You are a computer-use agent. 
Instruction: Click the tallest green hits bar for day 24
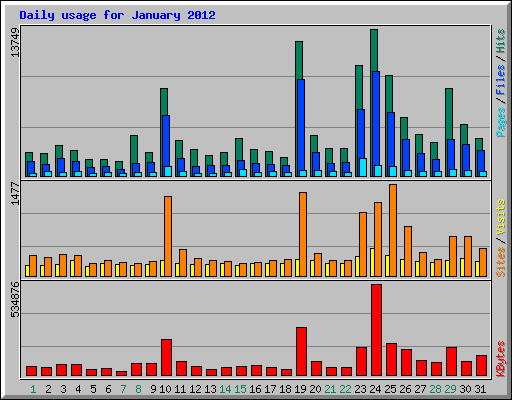pyautogui.click(x=374, y=50)
